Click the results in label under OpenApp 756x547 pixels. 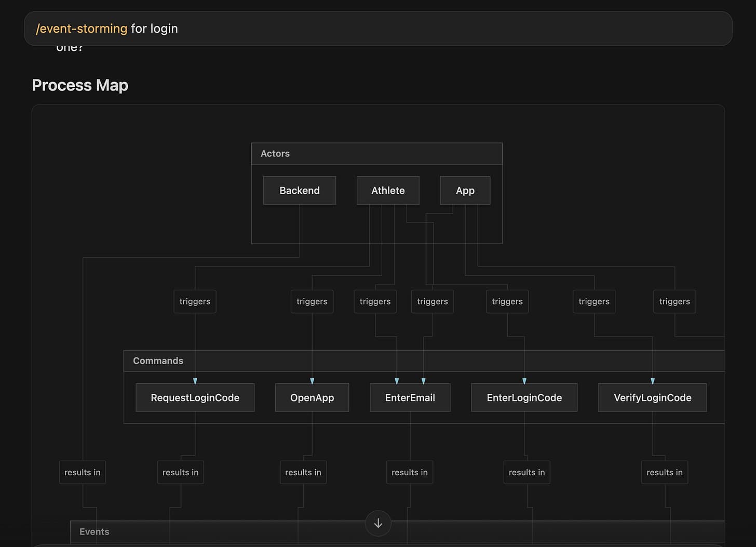(x=303, y=473)
